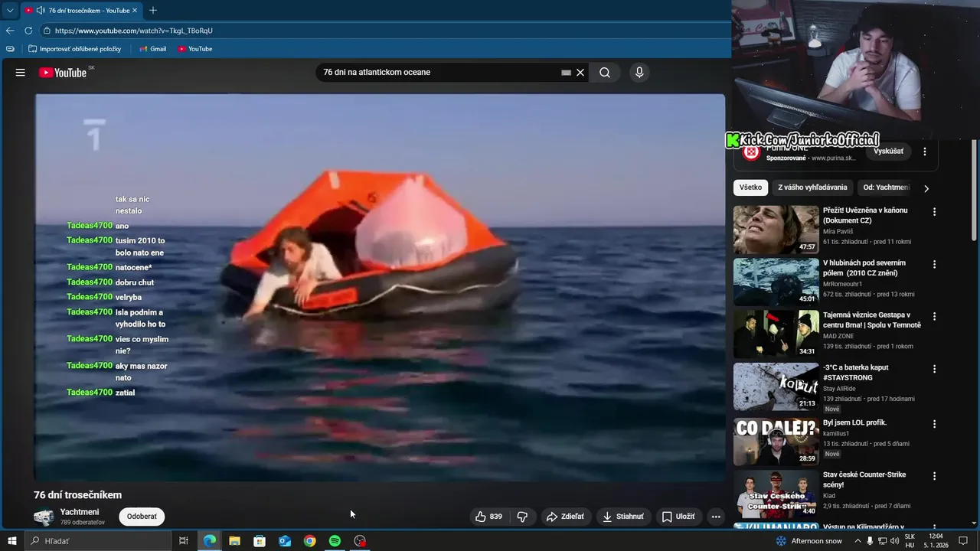This screenshot has width=980, height=551.
Task: Open Importovať obľúbené položky bookmark folder
Action: pyautogui.click(x=75, y=49)
